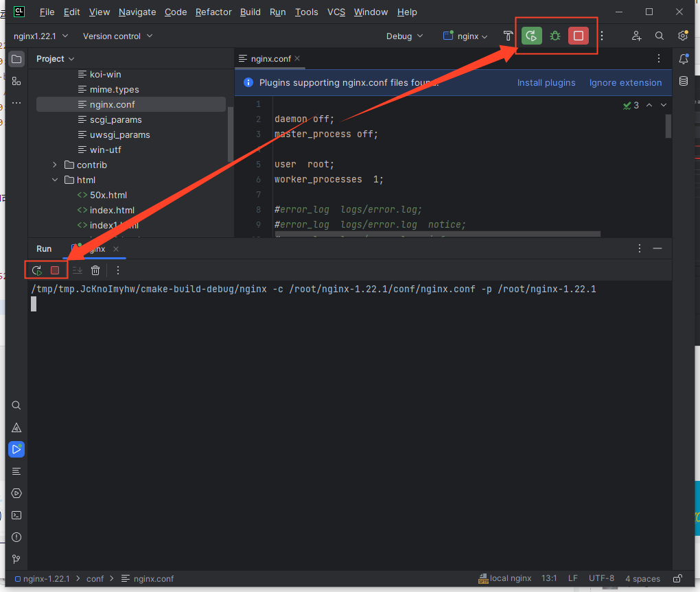Open the nginx1.22.1 project dropdown

point(40,36)
